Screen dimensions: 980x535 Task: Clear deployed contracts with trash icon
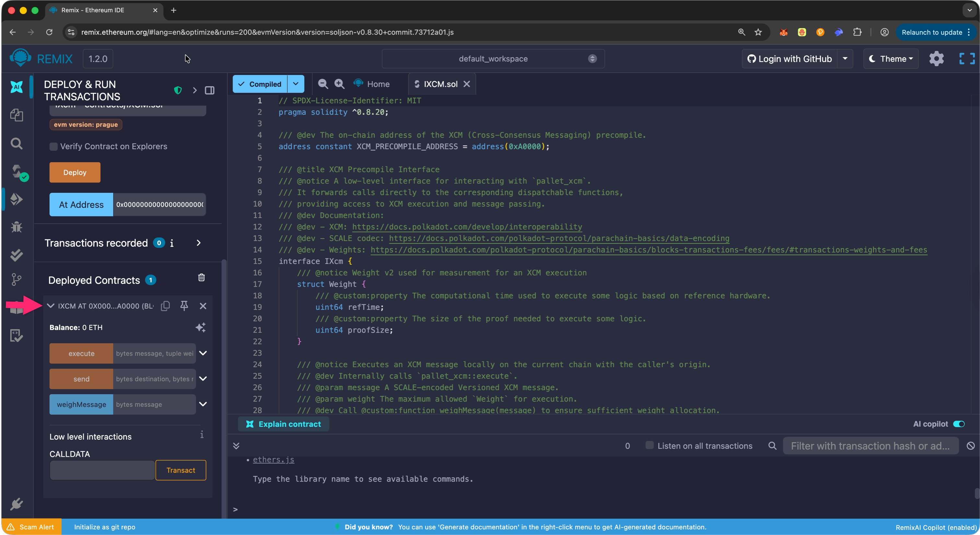[201, 278]
